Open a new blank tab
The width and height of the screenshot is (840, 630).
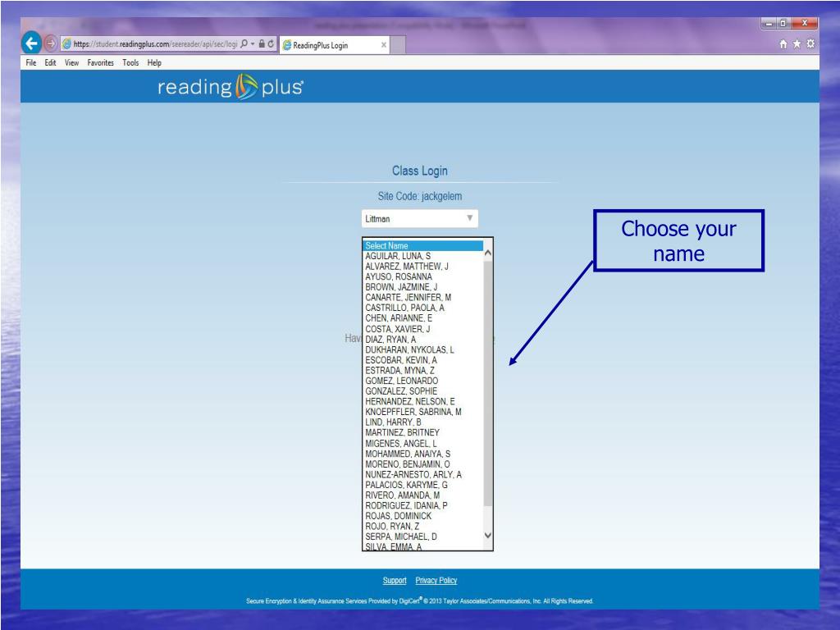click(x=398, y=45)
